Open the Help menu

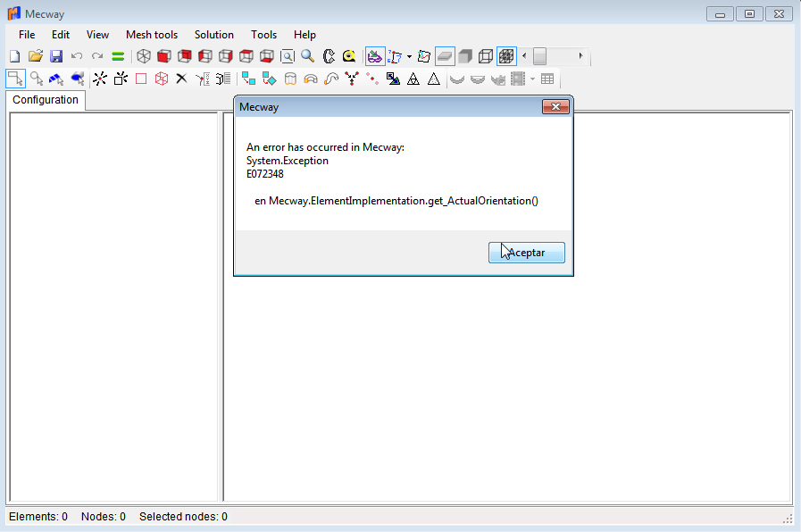click(x=305, y=35)
